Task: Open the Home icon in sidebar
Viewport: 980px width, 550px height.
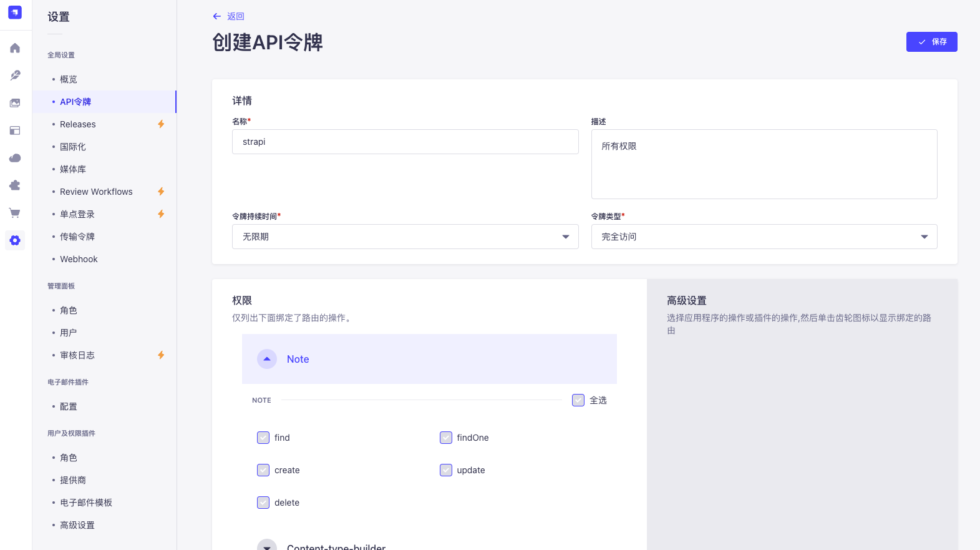Action: [15, 48]
